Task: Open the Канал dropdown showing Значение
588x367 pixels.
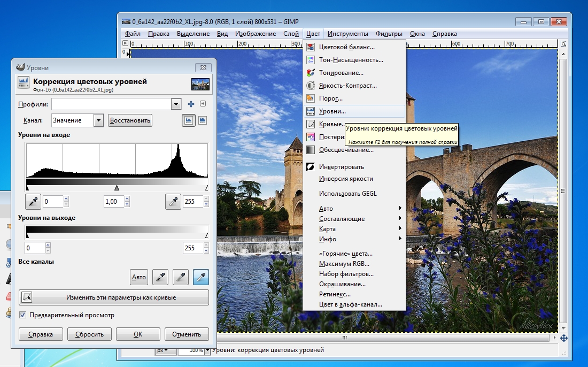Action: coord(98,120)
